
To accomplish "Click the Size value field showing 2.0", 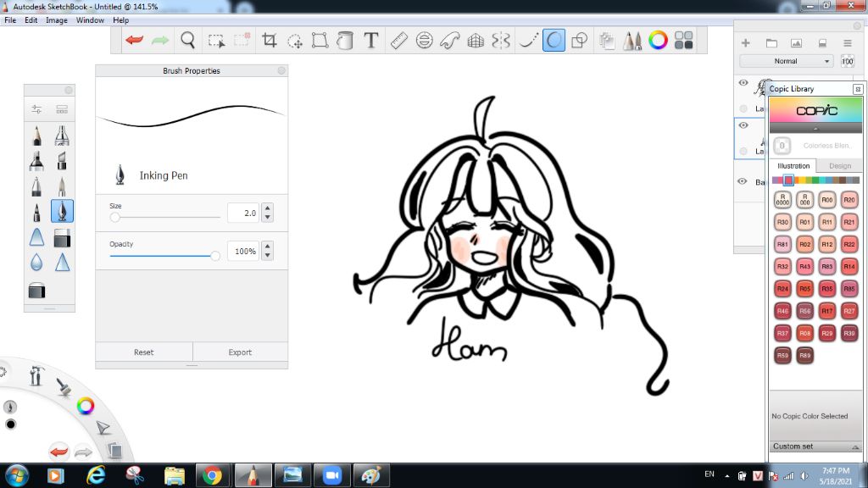I will [243, 213].
